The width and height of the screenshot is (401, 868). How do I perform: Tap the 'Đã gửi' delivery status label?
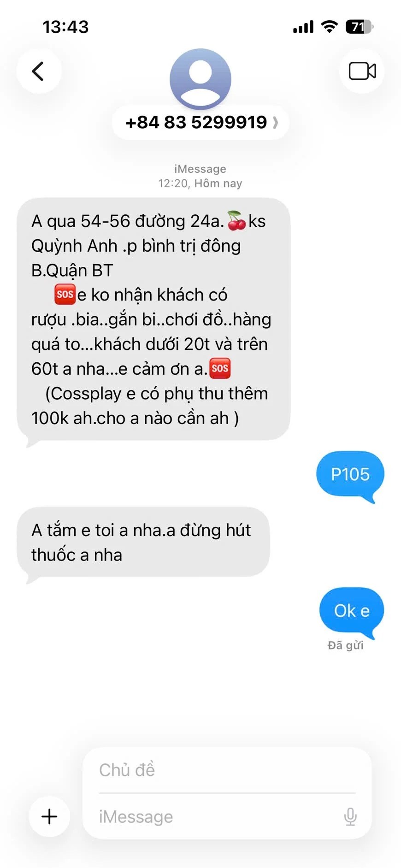click(x=346, y=645)
